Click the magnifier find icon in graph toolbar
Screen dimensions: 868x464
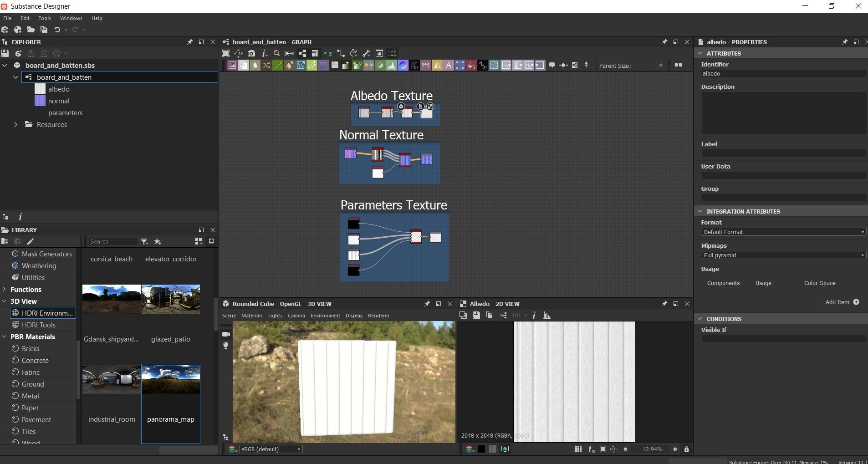(276, 53)
